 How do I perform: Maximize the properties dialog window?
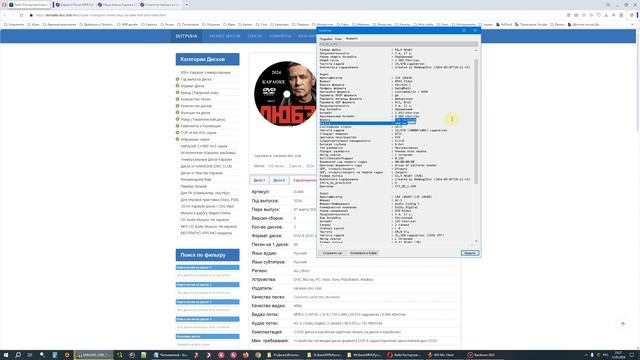(464, 30)
